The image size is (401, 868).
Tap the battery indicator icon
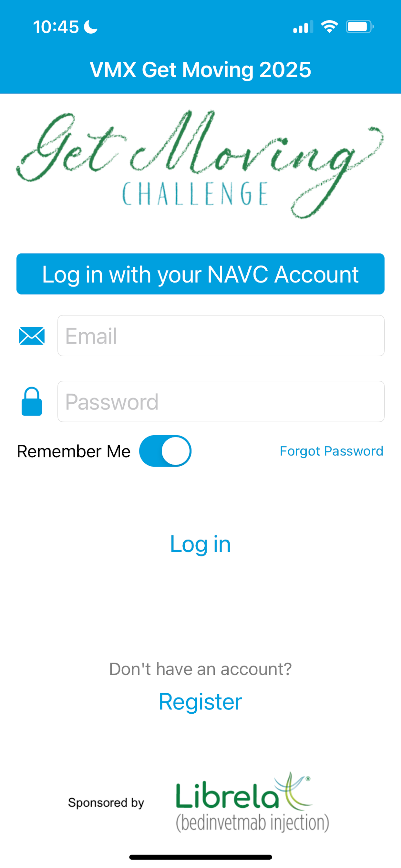[360, 26]
